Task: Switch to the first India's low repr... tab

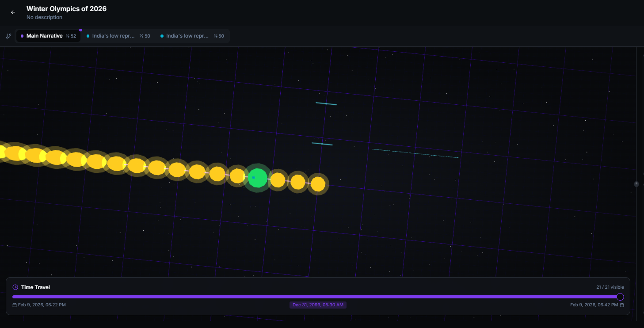Action: click(x=118, y=36)
